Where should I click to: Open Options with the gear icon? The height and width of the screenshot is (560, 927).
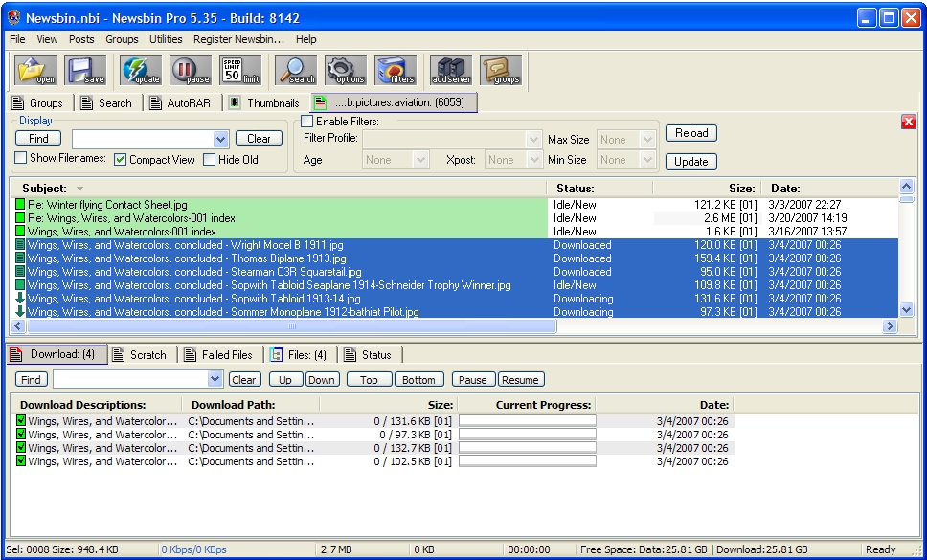(x=346, y=70)
